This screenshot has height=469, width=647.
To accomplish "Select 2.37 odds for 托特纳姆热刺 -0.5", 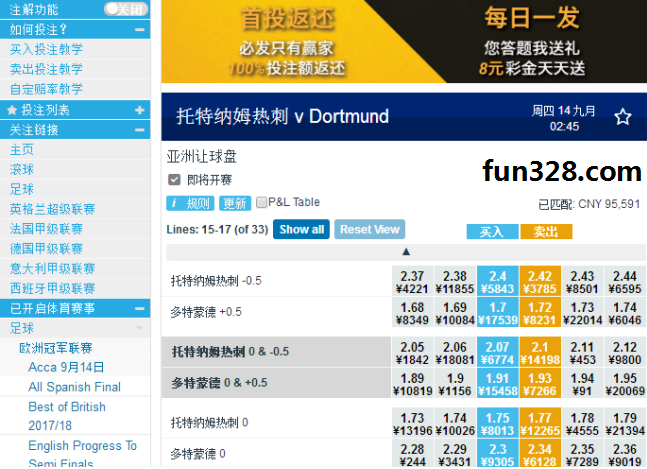I will coord(412,282).
